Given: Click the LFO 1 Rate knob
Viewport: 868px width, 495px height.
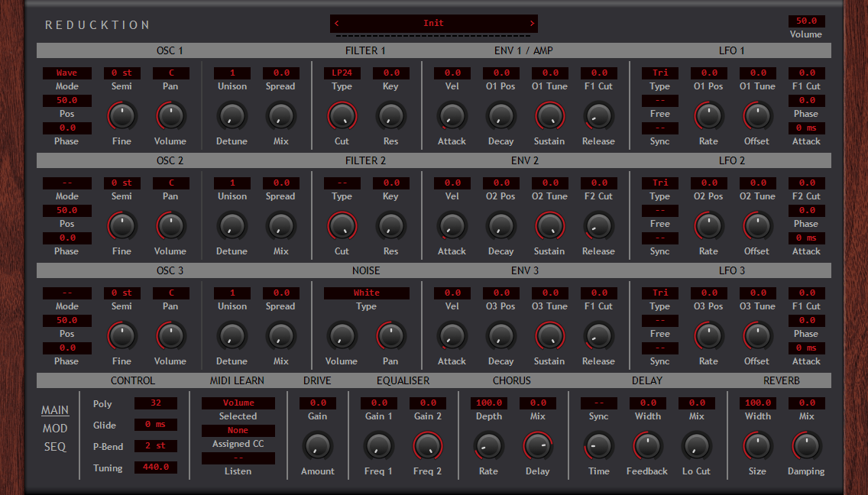Looking at the screenshot, I should [708, 116].
